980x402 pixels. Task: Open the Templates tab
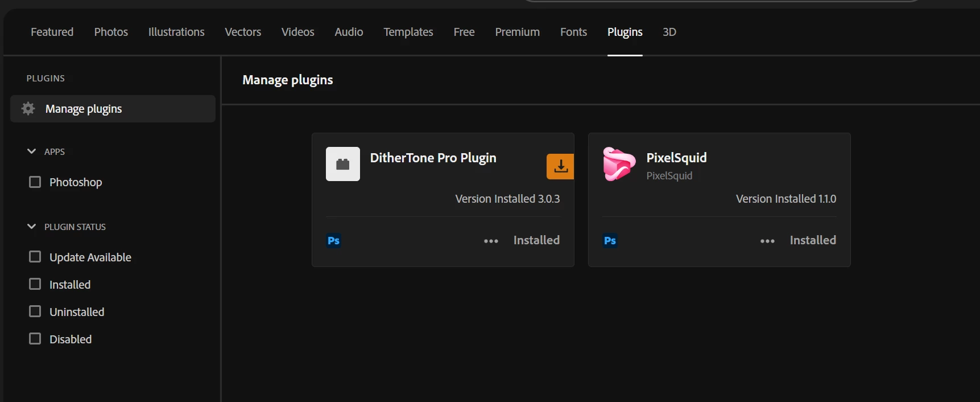408,32
